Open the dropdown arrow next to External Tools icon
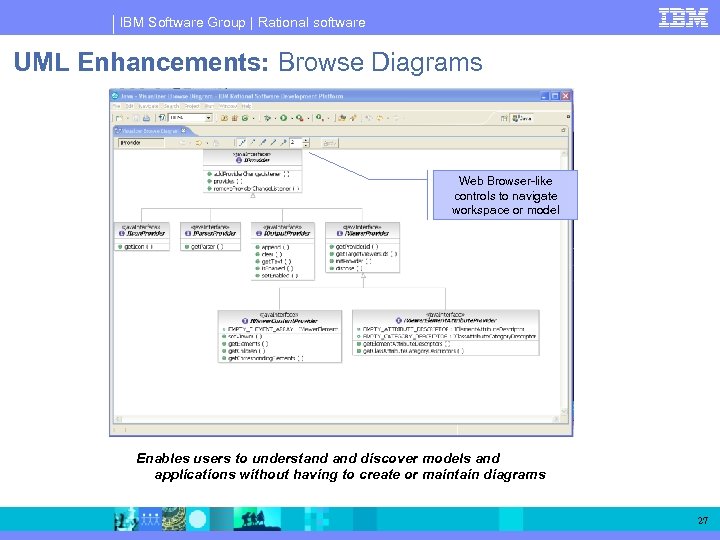 click(x=308, y=118)
